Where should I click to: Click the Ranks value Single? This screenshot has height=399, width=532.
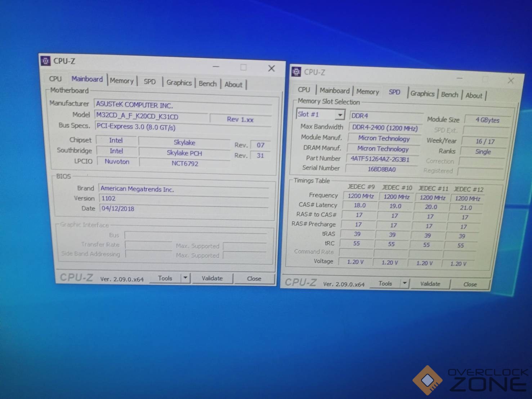pos(483,152)
